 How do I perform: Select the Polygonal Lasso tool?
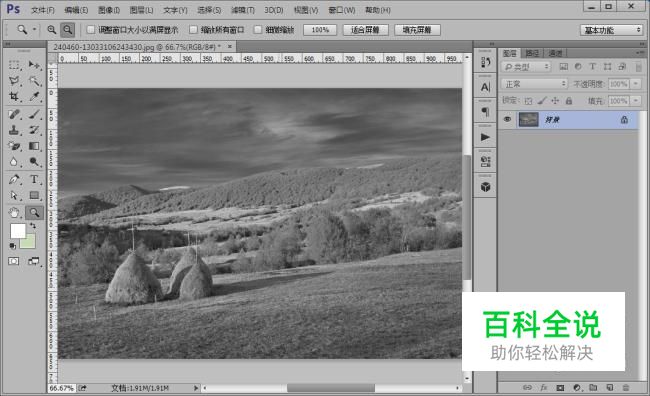(x=14, y=80)
